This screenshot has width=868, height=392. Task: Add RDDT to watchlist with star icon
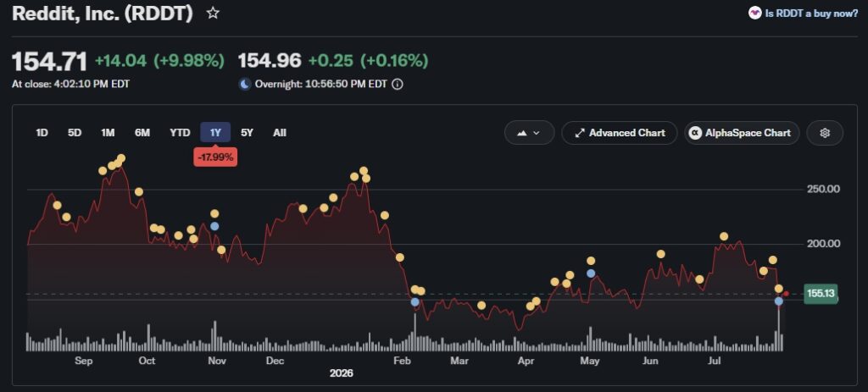[x=213, y=14]
